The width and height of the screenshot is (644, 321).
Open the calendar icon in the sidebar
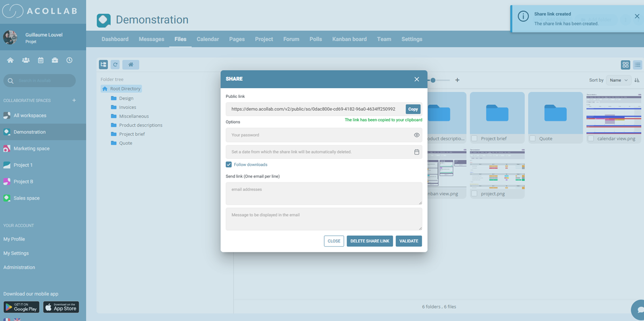[41, 60]
